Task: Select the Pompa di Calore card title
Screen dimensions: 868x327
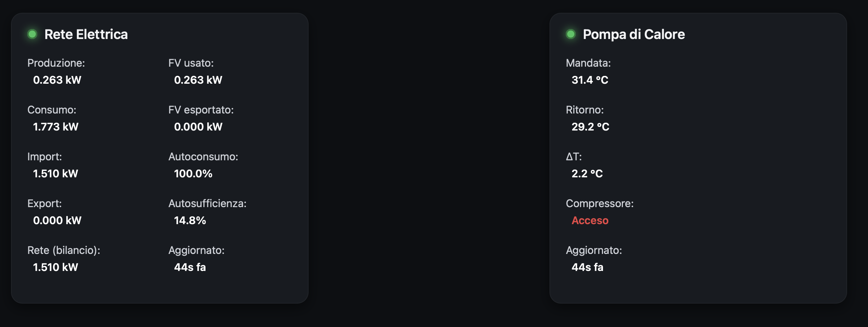Action: point(634,34)
